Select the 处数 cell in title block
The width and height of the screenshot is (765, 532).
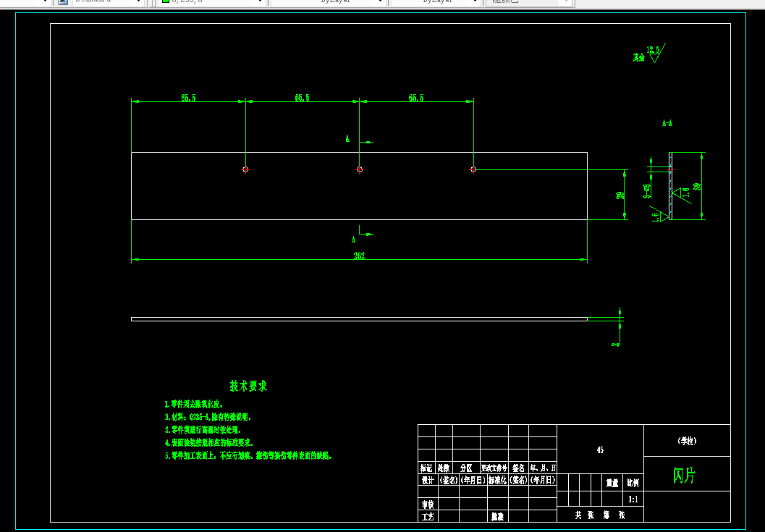(x=444, y=468)
